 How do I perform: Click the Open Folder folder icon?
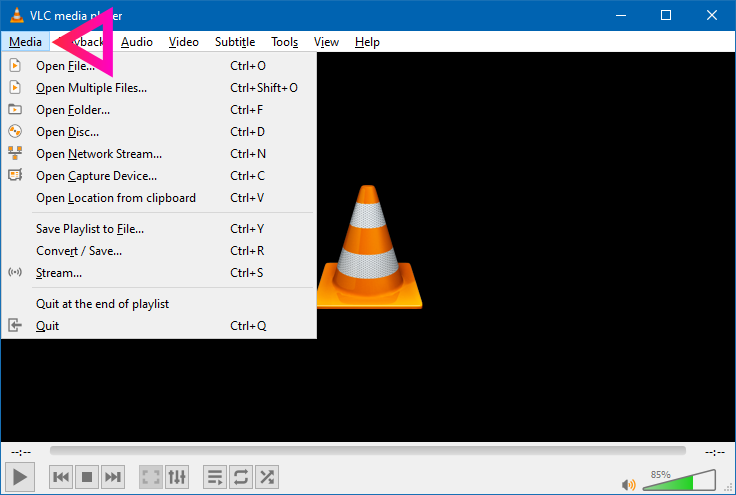pyautogui.click(x=15, y=109)
